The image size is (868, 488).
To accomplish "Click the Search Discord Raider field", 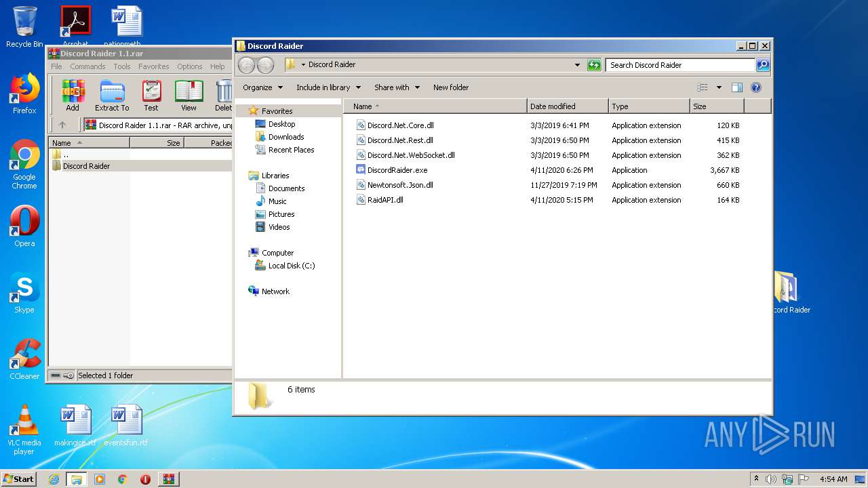I will 679,65.
